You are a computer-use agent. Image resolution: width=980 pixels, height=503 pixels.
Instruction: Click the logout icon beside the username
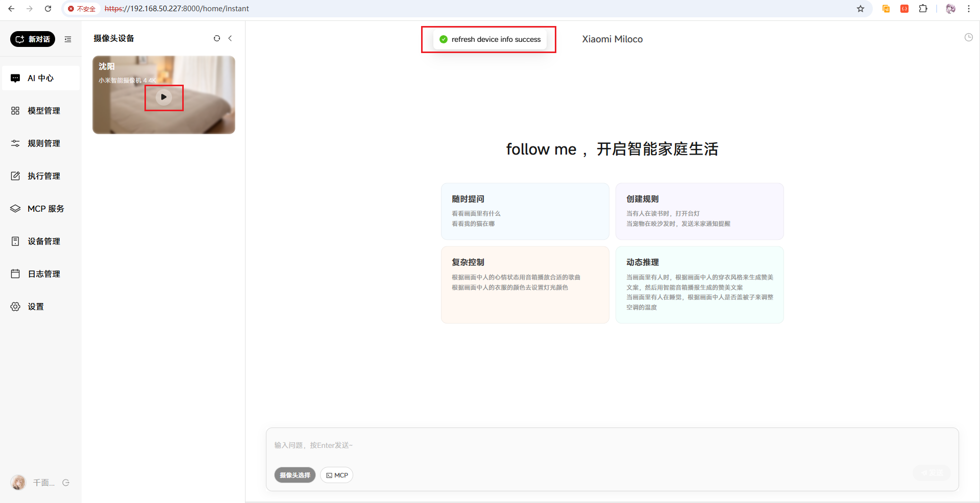[66, 483]
